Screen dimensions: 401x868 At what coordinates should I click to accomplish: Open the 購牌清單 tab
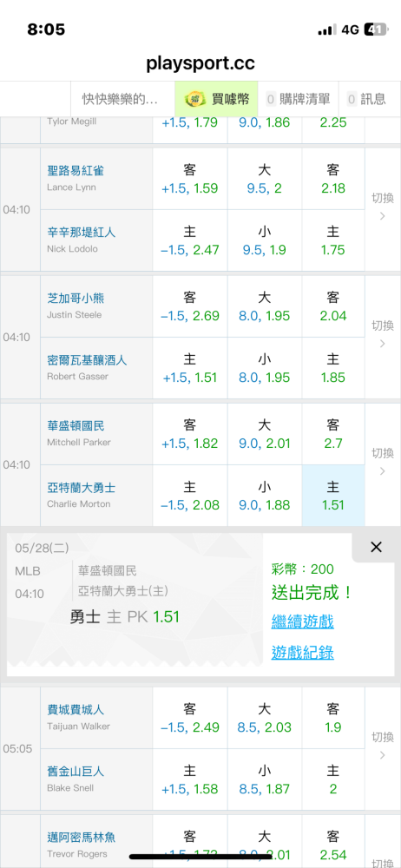pyautogui.click(x=298, y=99)
